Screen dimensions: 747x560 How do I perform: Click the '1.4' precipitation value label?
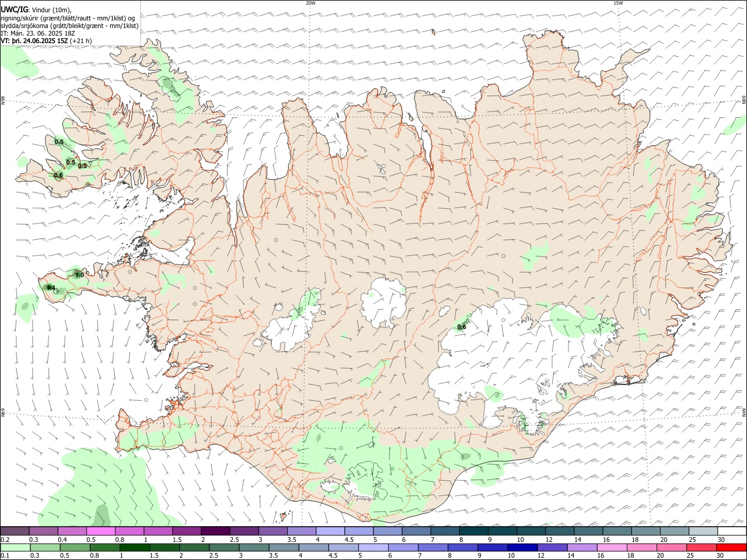(50, 288)
